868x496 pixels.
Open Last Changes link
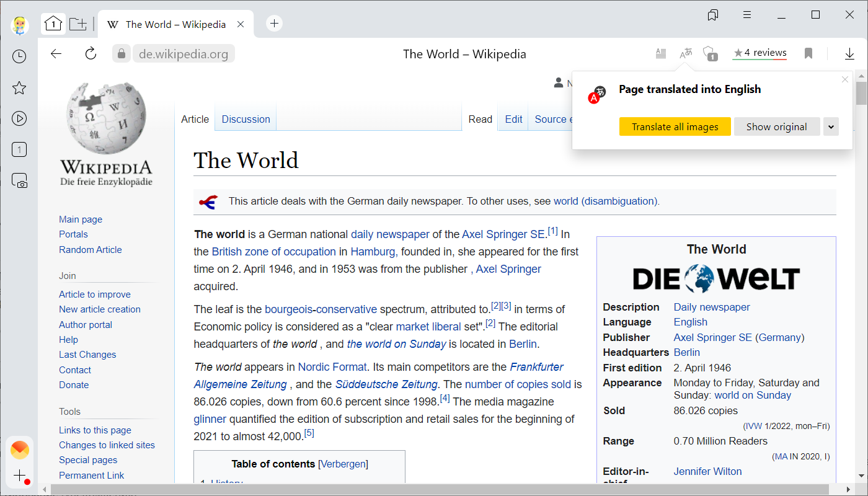pyautogui.click(x=87, y=355)
